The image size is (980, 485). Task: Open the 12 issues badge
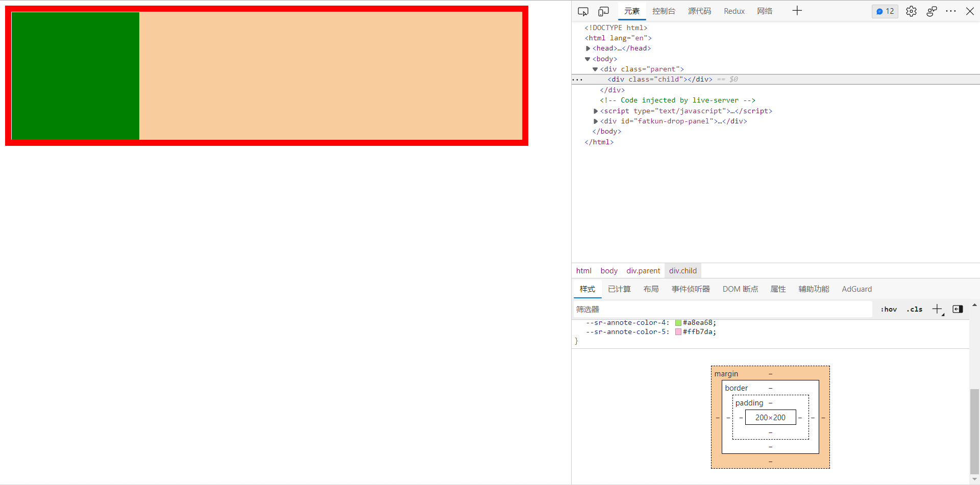point(885,11)
